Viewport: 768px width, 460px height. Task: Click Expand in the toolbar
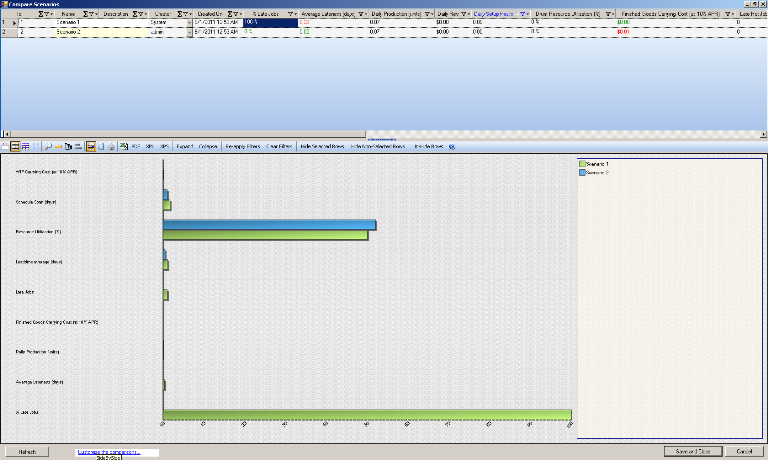[x=185, y=146]
